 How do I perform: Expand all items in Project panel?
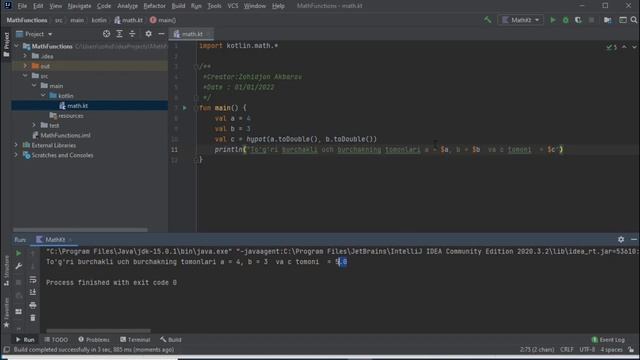[x=119, y=34]
